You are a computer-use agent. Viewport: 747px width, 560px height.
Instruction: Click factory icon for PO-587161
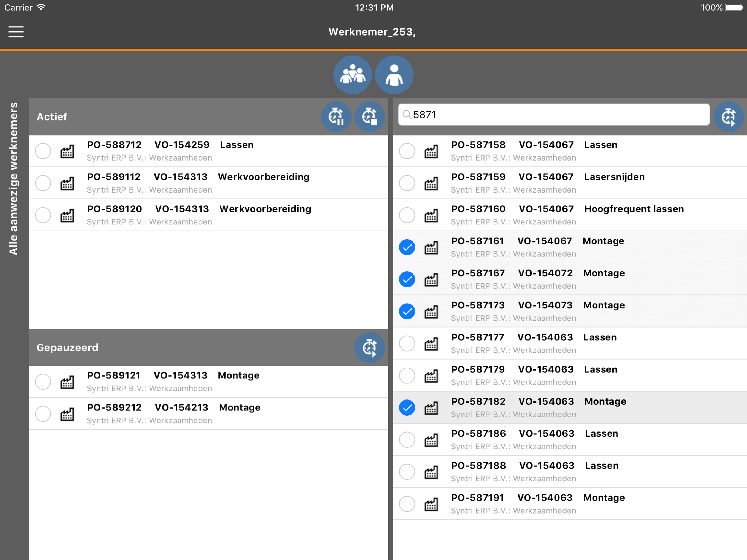tap(431, 247)
